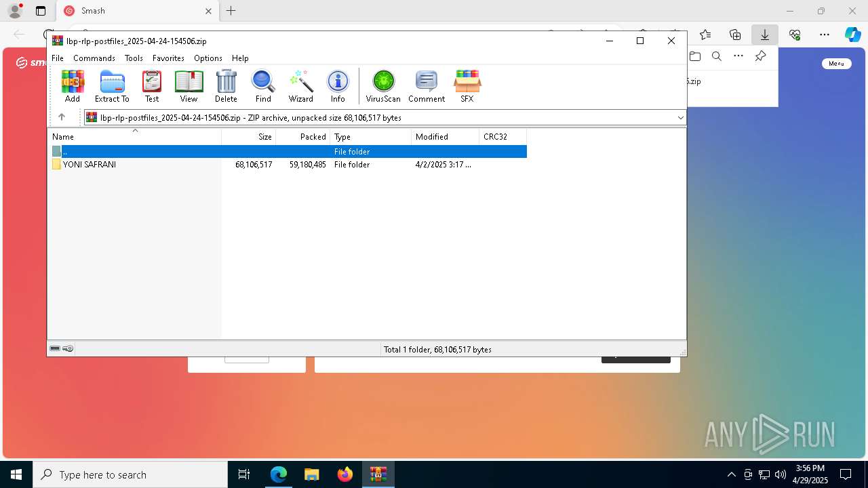Click the Delete toolbar icon
868x488 pixels.
226,86
